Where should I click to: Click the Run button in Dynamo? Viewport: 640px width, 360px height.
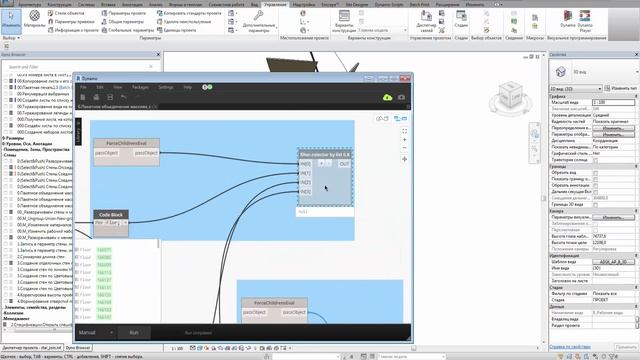click(134, 333)
